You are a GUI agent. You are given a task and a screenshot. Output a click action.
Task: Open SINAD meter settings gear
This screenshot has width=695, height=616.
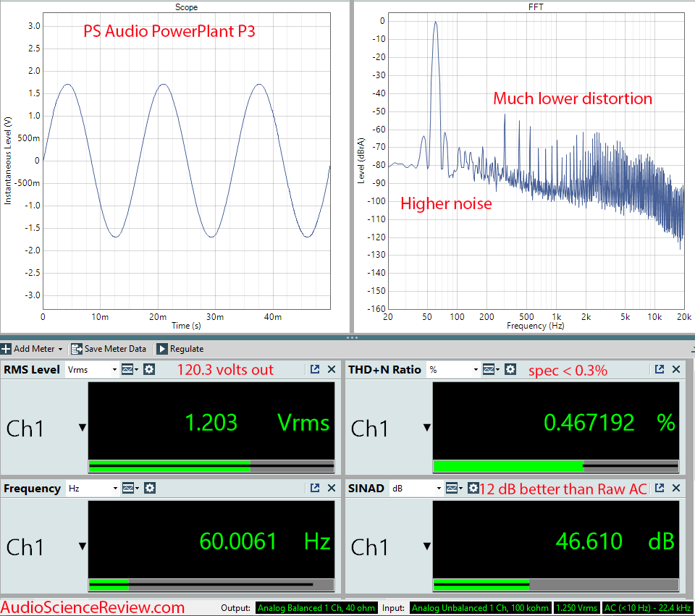click(x=473, y=489)
